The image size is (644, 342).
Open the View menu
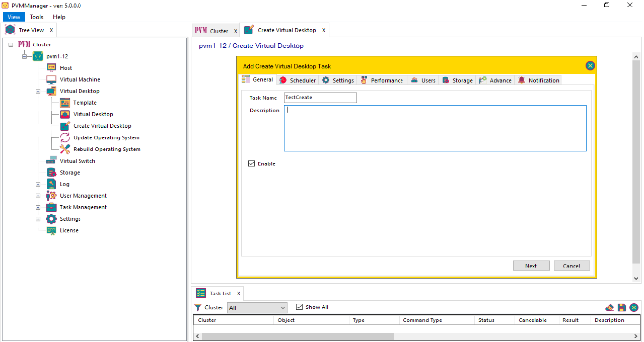tap(14, 17)
